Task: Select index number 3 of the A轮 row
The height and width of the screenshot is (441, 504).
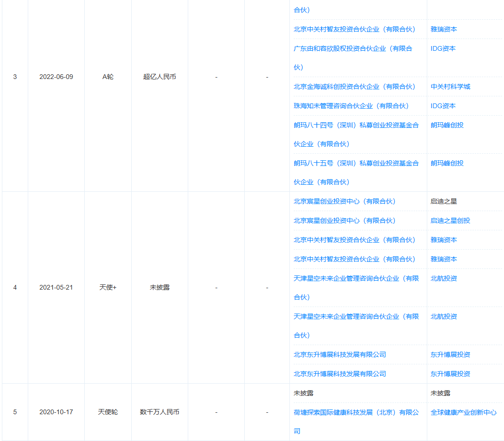Action: tap(15, 77)
